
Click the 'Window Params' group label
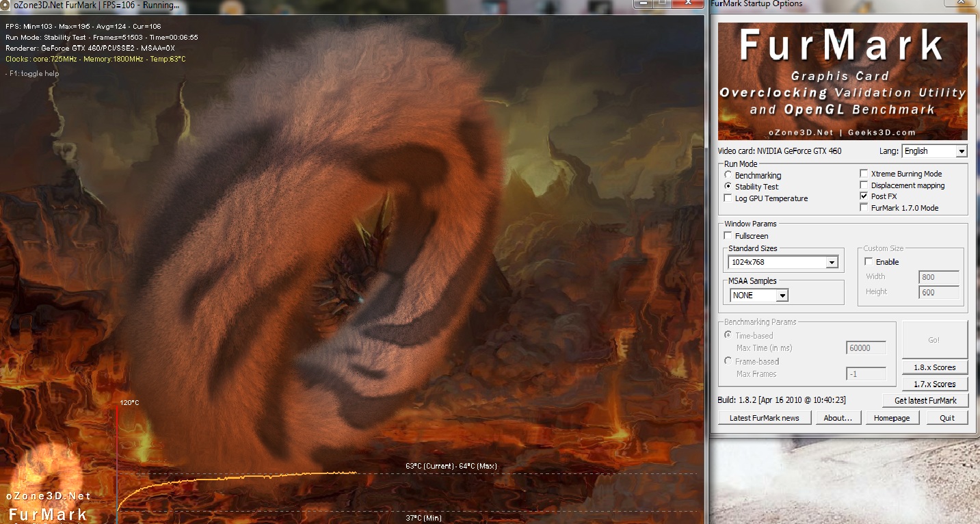pos(750,224)
